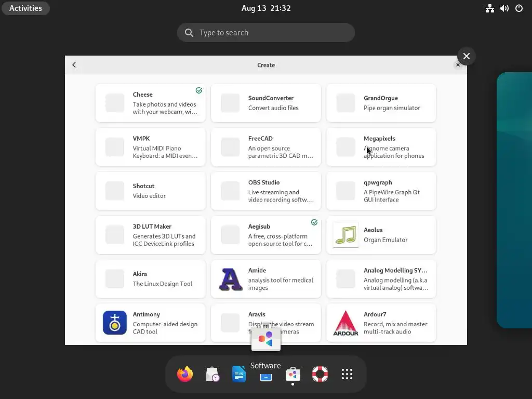Click 'Organ Emulator' description text

point(385,240)
